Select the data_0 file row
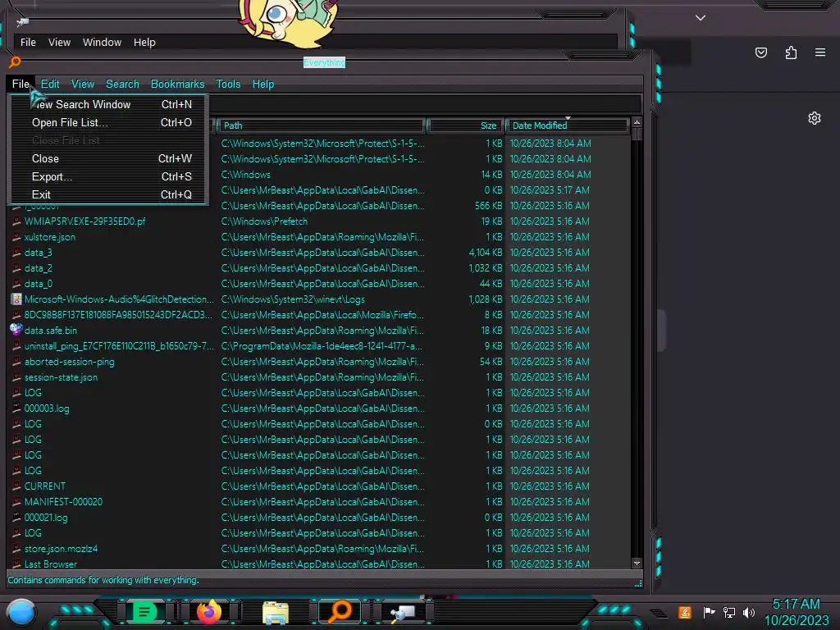This screenshot has width=840, height=630. pyautogui.click(x=319, y=283)
